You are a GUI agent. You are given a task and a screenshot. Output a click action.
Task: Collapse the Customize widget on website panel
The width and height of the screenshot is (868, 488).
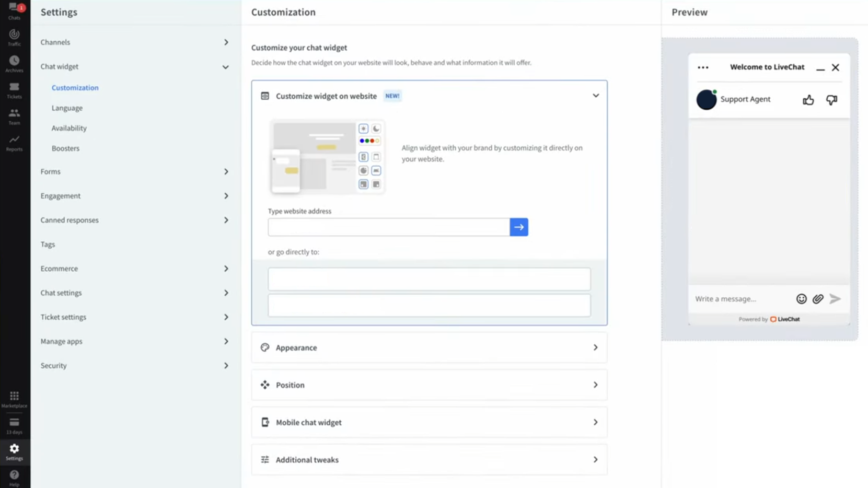tap(596, 96)
